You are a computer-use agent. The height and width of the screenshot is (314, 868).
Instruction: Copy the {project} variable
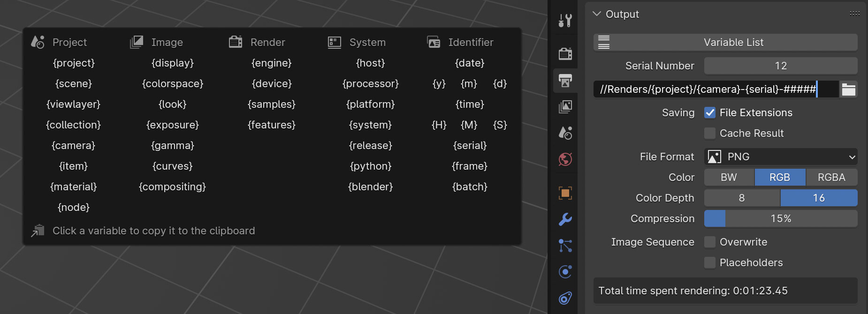pos(74,63)
